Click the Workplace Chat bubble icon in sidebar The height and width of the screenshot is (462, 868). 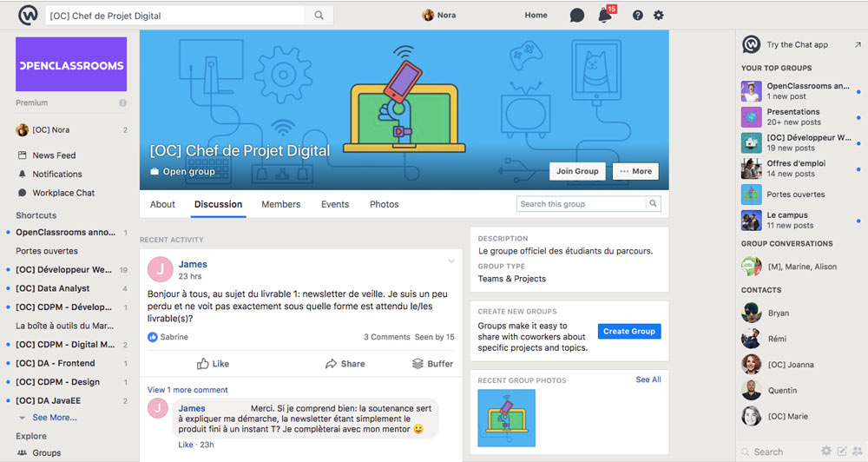click(23, 193)
